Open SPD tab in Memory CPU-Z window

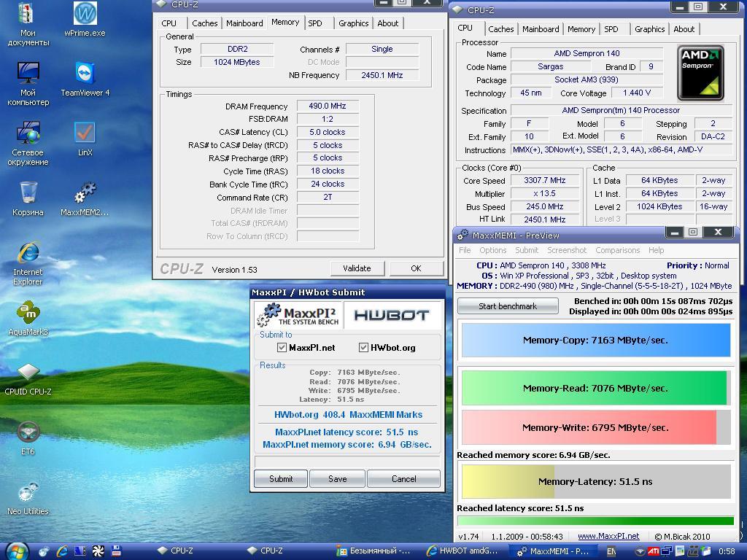315,23
